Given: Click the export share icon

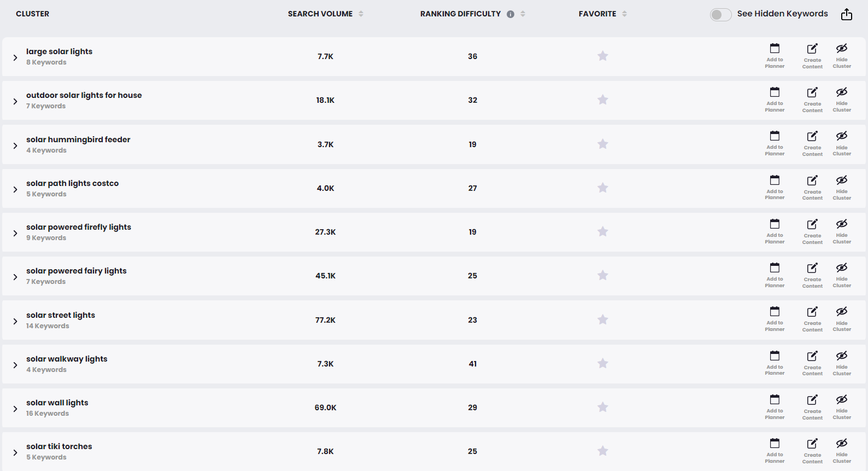Looking at the screenshot, I should pyautogui.click(x=847, y=14).
